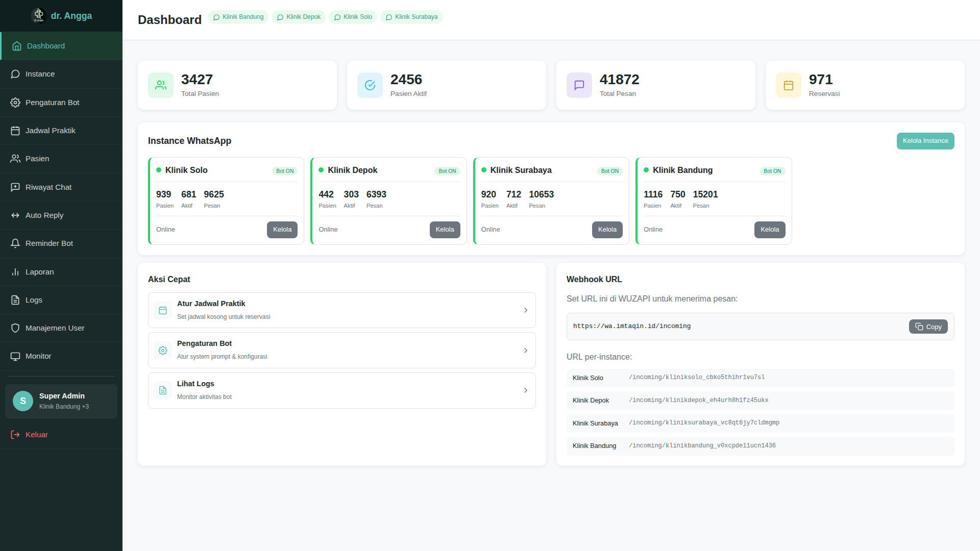The image size is (980, 551).
Task: Click the Lihat Logs document icon
Action: (163, 390)
